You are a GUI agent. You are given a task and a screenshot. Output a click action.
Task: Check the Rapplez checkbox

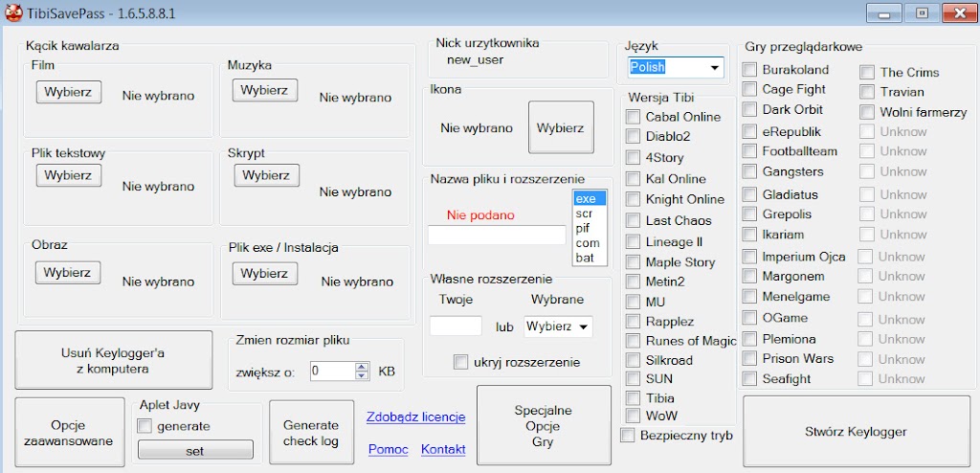pyautogui.click(x=634, y=322)
